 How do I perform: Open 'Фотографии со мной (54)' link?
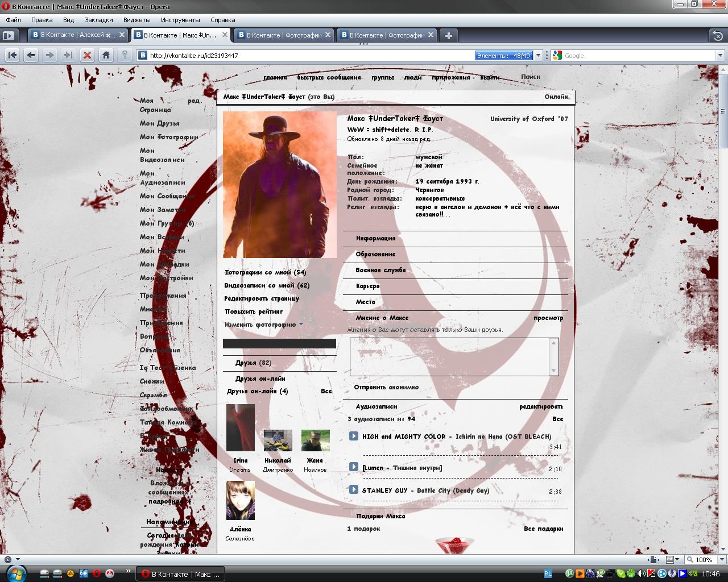(266, 272)
